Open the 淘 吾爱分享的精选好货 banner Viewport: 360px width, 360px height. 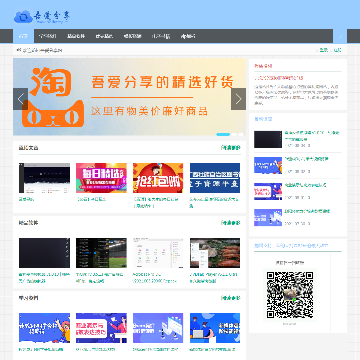tap(129, 97)
